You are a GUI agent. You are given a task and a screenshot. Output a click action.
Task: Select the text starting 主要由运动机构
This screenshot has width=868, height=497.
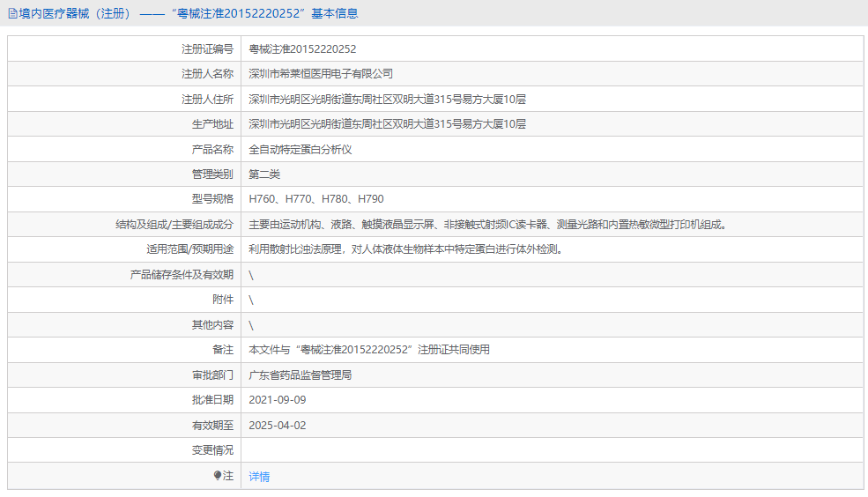(489, 224)
